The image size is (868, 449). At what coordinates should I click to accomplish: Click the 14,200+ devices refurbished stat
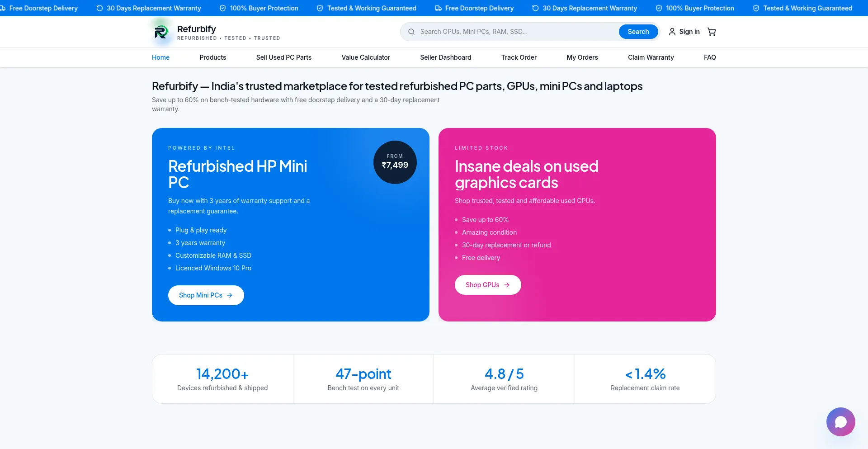point(222,379)
